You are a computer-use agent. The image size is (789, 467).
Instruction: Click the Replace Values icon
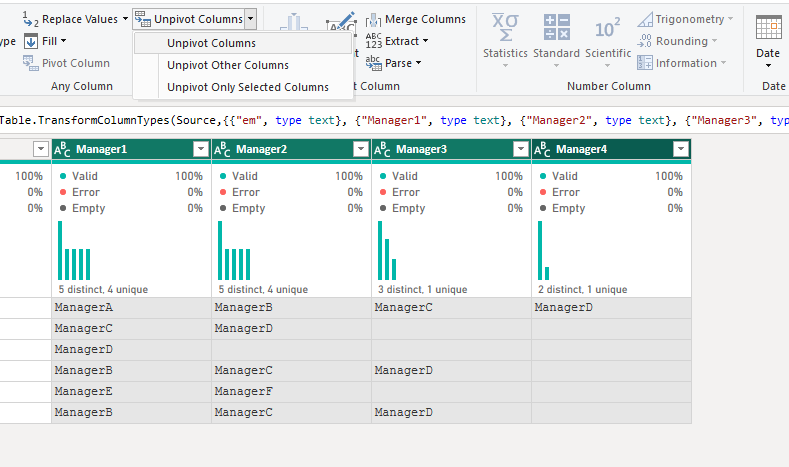pyautogui.click(x=30, y=19)
